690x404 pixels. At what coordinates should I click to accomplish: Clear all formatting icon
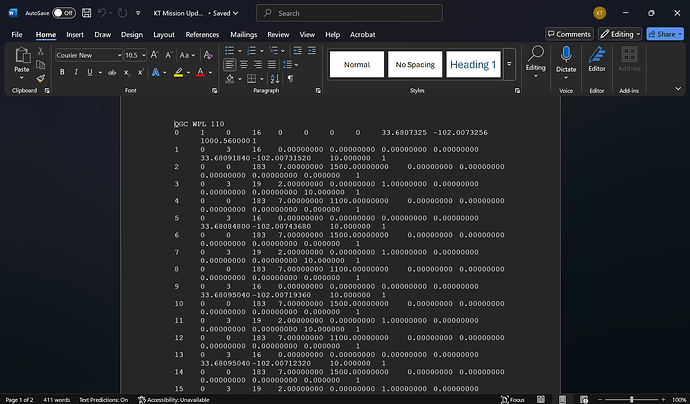(208, 55)
